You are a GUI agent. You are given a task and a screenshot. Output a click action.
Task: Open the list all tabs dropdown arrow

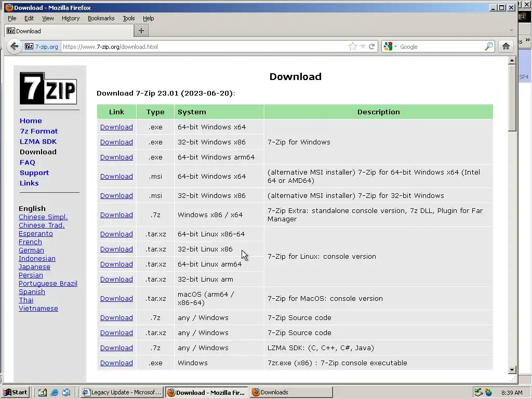coord(511,31)
